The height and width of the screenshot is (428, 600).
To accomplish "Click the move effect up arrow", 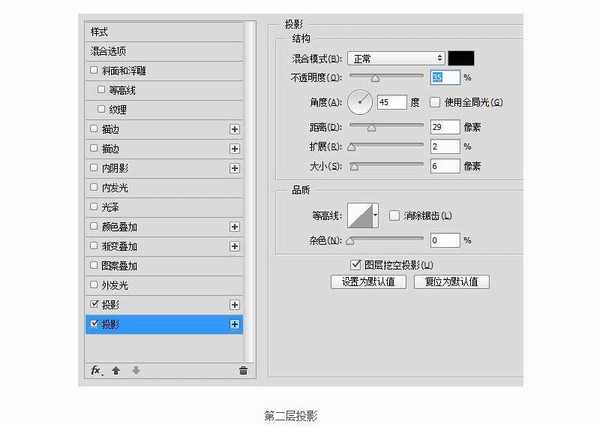I will [x=116, y=370].
